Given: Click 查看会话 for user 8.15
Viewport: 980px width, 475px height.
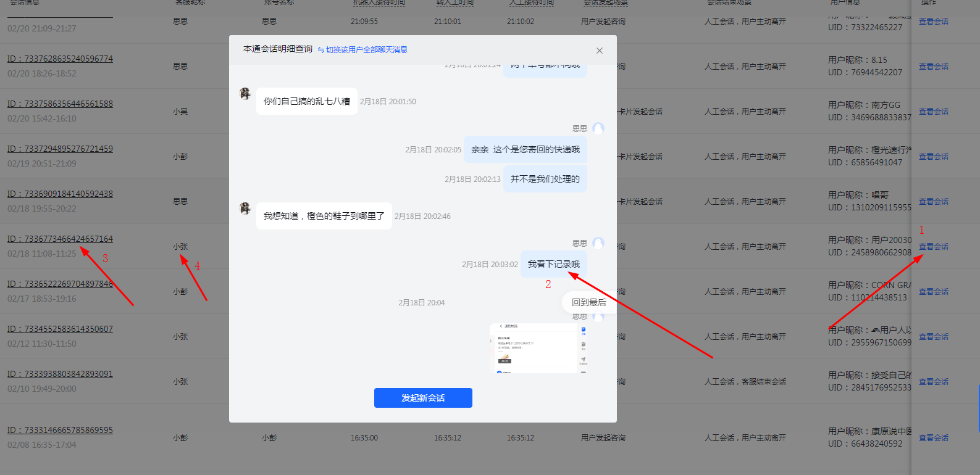Looking at the screenshot, I should click(933, 67).
